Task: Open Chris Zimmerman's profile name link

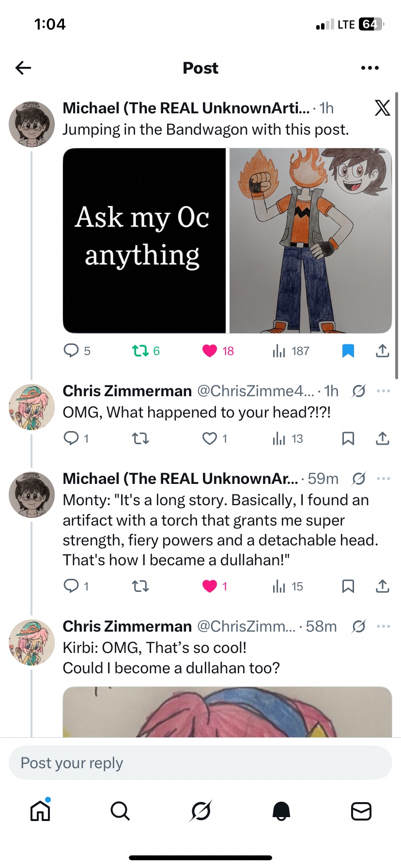Action: (x=127, y=391)
